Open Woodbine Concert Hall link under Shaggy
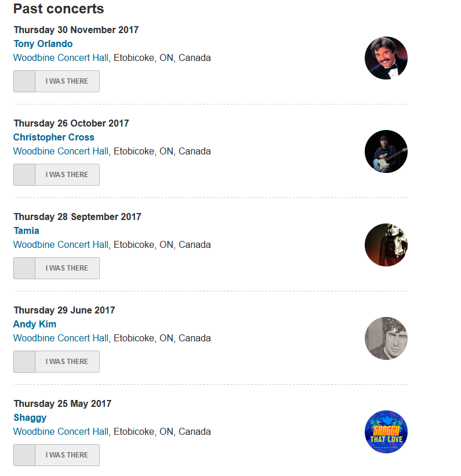Image resolution: width=461 pixels, height=476 pixels. coord(61,432)
